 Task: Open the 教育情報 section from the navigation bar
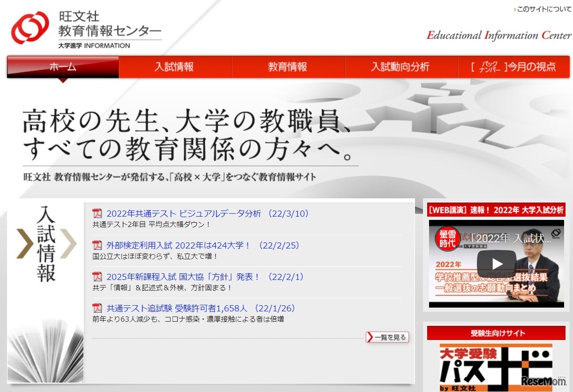288,67
